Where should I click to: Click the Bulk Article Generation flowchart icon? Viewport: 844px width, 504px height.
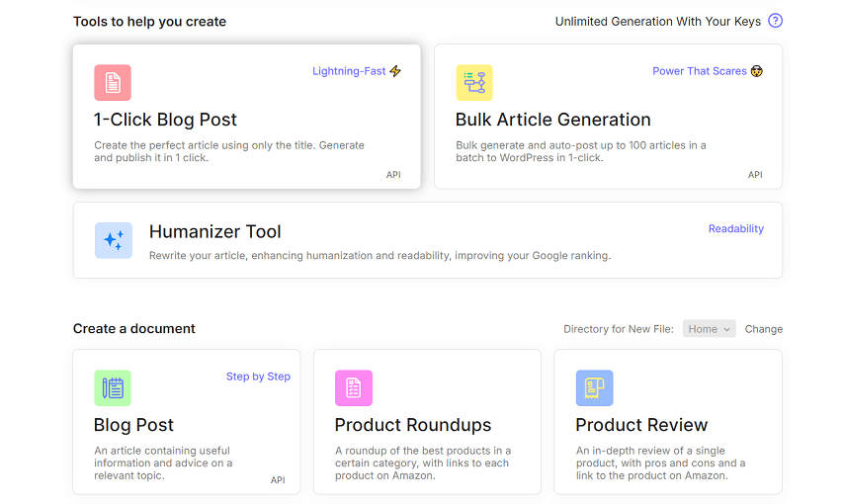click(x=474, y=82)
